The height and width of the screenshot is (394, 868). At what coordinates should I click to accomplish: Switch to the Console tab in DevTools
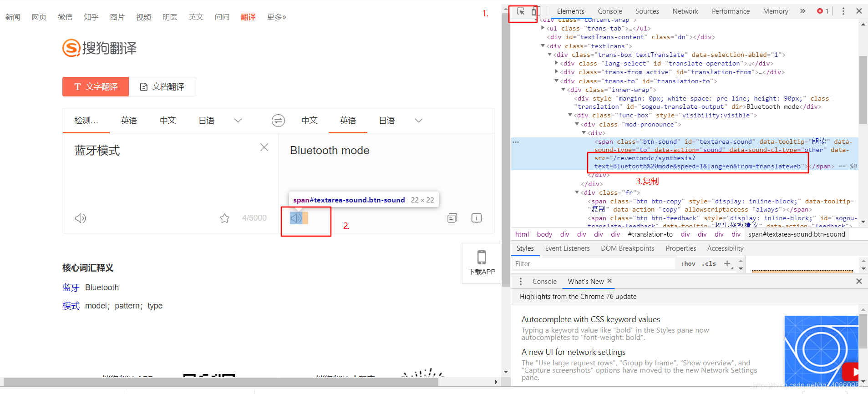click(610, 11)
